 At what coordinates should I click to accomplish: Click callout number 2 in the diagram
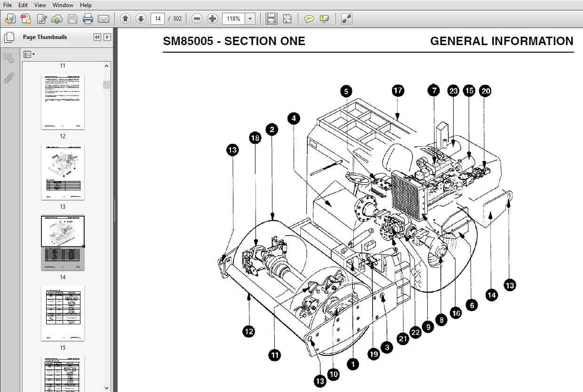click(x=272, y=129)
